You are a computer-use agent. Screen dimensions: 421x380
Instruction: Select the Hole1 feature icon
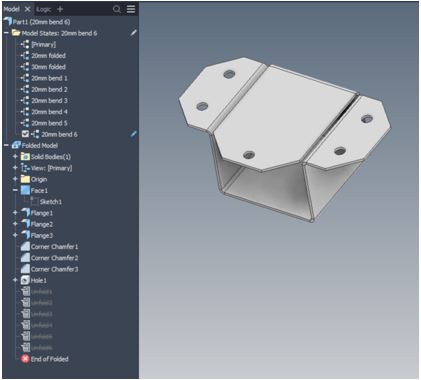point(25,280)
